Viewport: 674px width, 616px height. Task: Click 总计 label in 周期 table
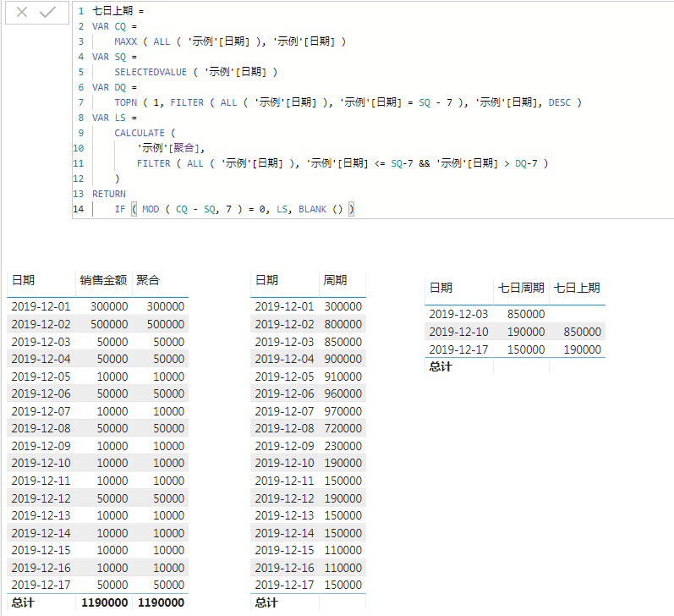[266, 602]
